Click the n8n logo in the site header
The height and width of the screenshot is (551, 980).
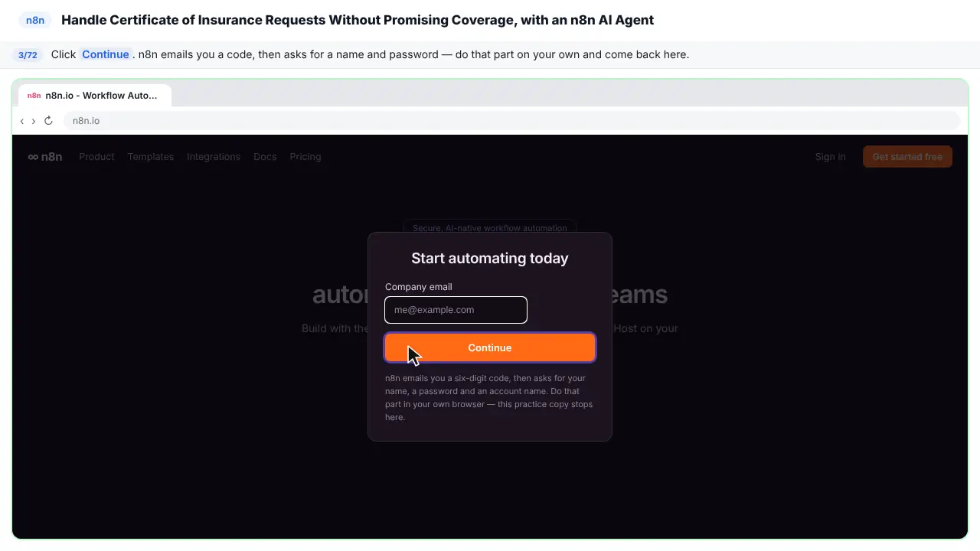click(x=45, y=157)
